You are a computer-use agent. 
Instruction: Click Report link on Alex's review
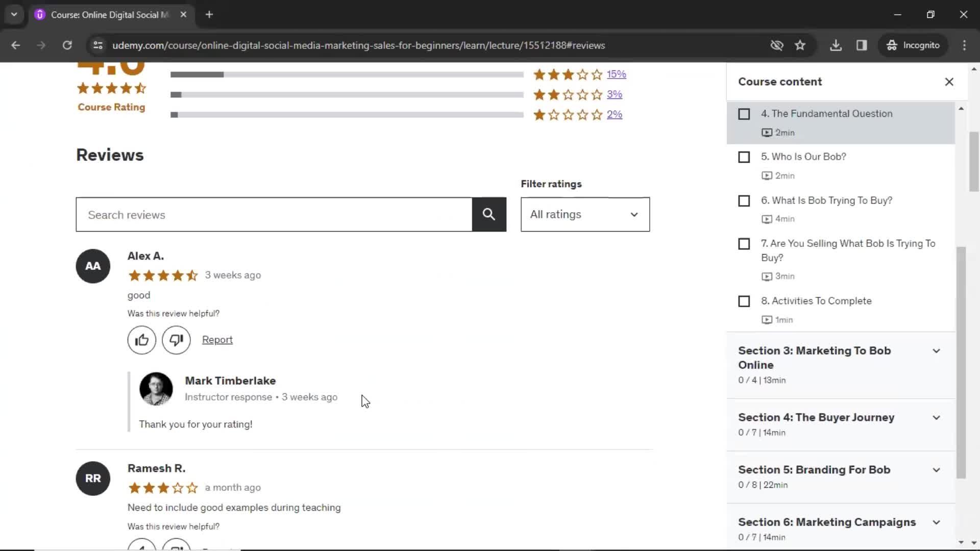point(217,339)
